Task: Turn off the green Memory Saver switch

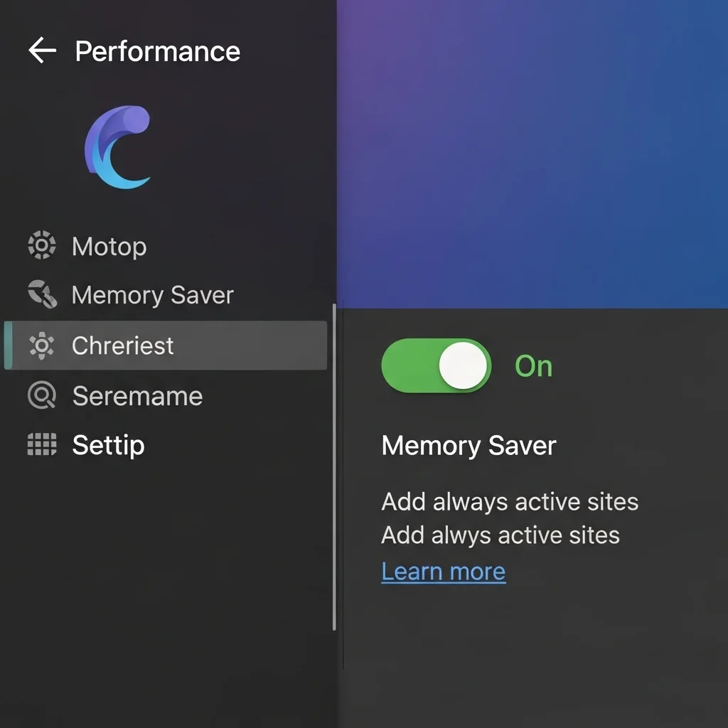Action: click(436, 365)
